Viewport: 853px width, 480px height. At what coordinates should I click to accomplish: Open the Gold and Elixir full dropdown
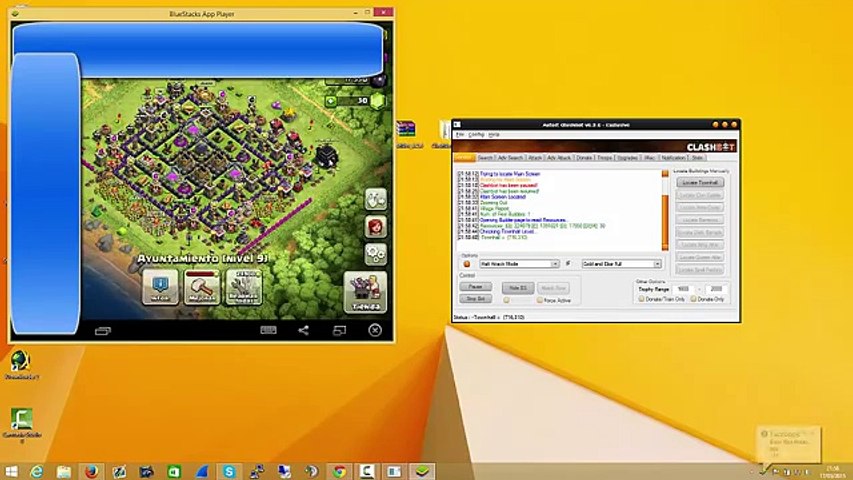[621, 264]
